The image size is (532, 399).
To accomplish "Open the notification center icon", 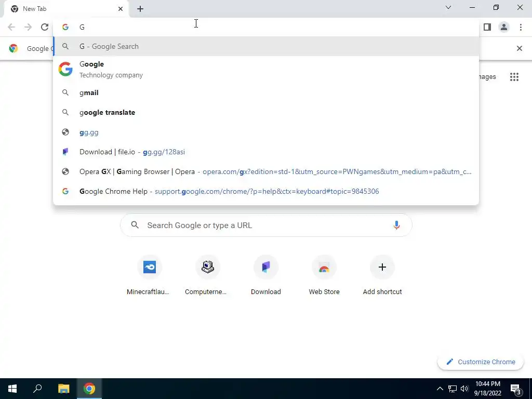I will pos(515,389).
